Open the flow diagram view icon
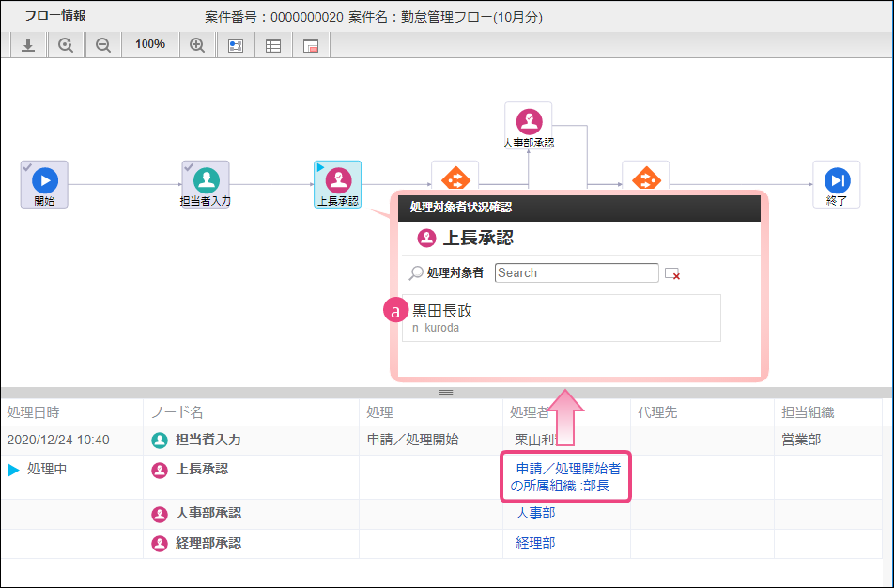Image resolution: width=894 pixels, height=588 pixels. point(236,46)
